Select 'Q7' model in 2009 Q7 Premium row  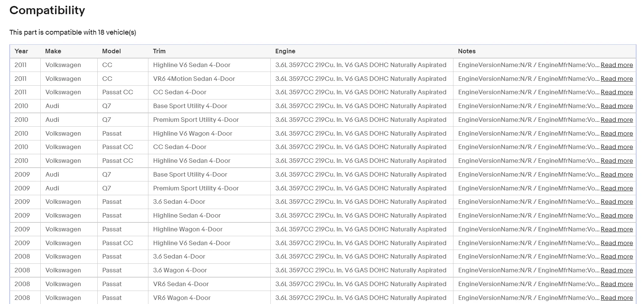click(107, 188)
